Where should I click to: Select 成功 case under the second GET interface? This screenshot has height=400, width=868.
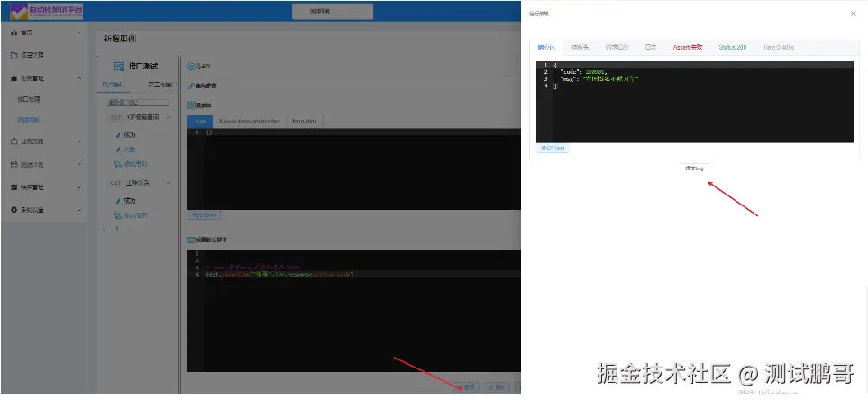point(130,201)
